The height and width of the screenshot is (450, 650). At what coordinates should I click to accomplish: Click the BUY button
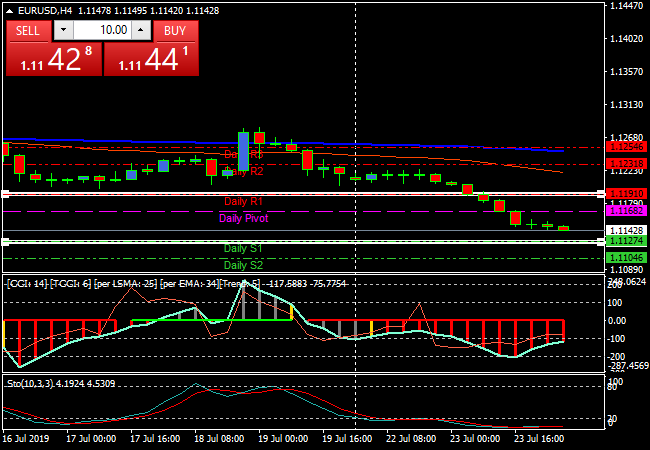tap(175, 30)
